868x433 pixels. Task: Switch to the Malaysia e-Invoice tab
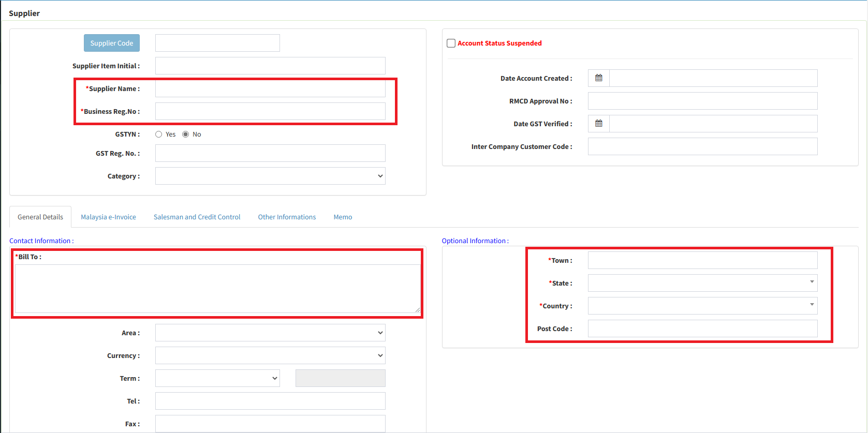(x=108, y=217)
